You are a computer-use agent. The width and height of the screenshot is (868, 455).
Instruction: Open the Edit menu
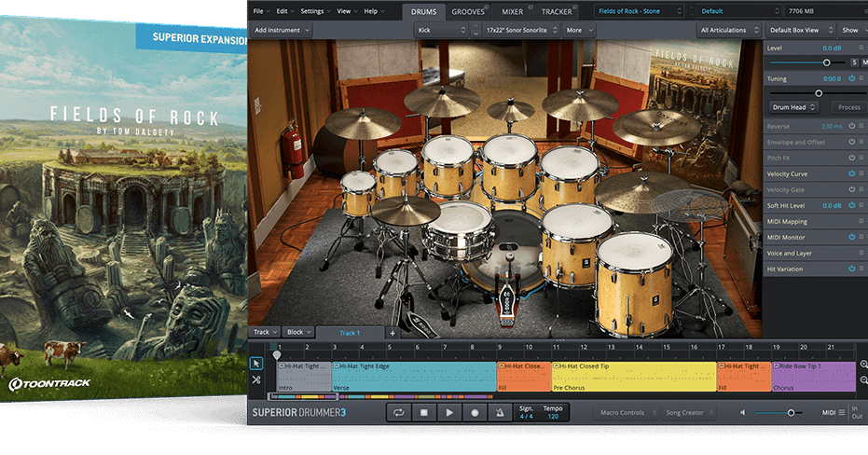tap(284, 11)
